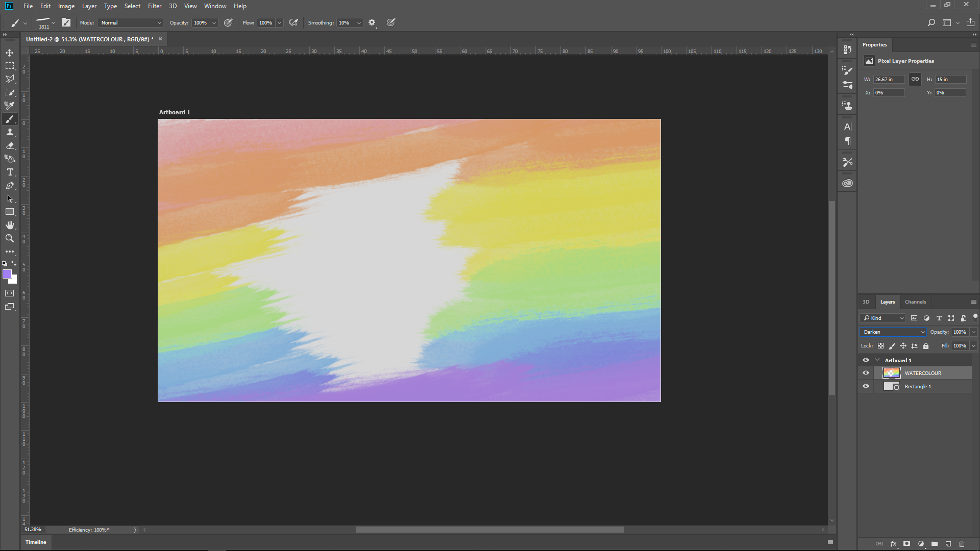Hide the WATERCOLOUR layer
The width and height of the screenshot is (980, 551).
[x=866, y=373]
